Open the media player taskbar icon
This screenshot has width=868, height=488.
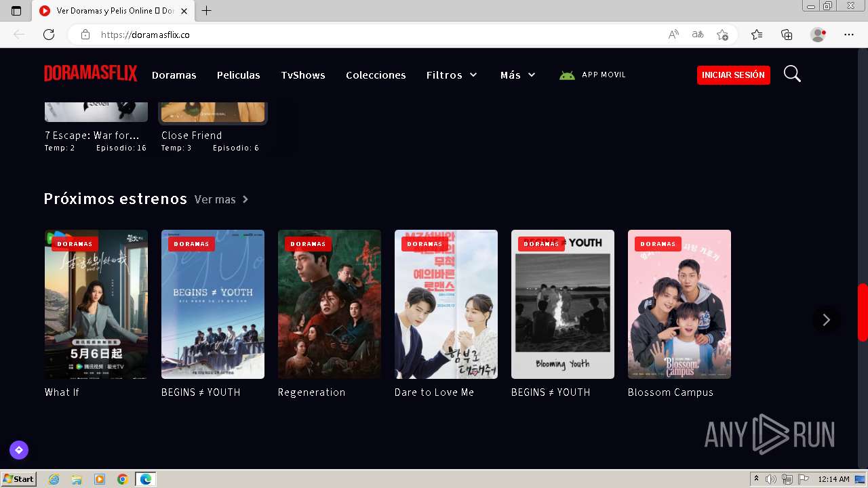pyautogui.click(x=100, y=479)
